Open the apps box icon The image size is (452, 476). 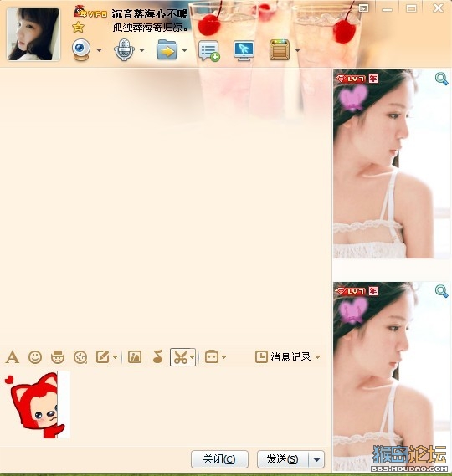pyautogui.click(x=280, y=49)
